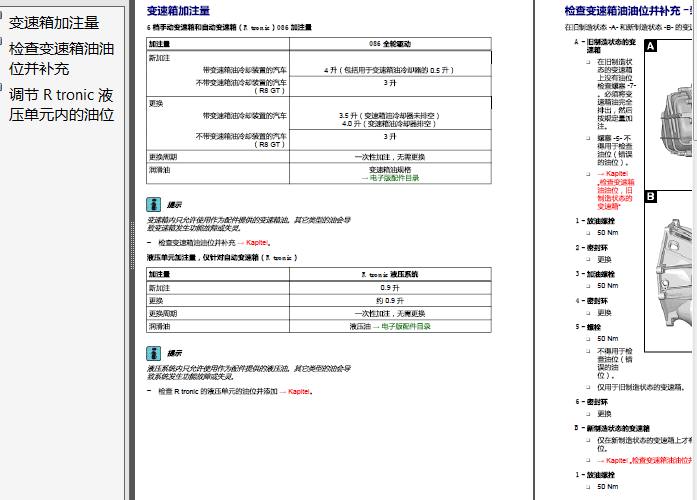The width and height of the screenshot is (697, 500).
Task: Follow the red Kapitel link after 检查 R tronic 的液压单元
Action: coord(296,392)
